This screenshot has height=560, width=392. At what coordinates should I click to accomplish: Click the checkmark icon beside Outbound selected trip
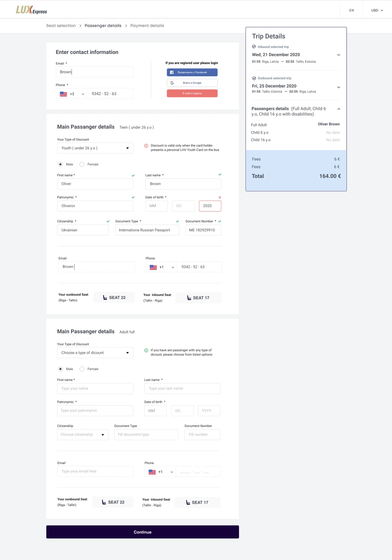(x=254, y=78)
